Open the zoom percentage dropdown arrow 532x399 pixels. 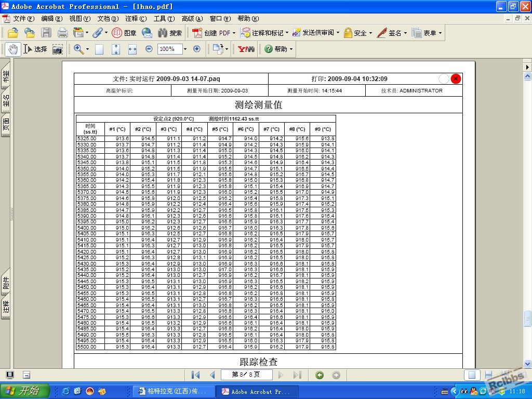185,49
